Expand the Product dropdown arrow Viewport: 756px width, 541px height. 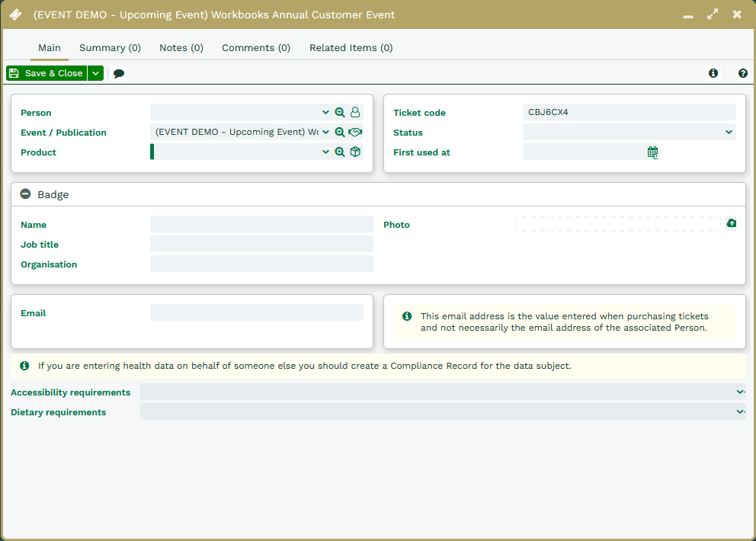click(325, 152)
